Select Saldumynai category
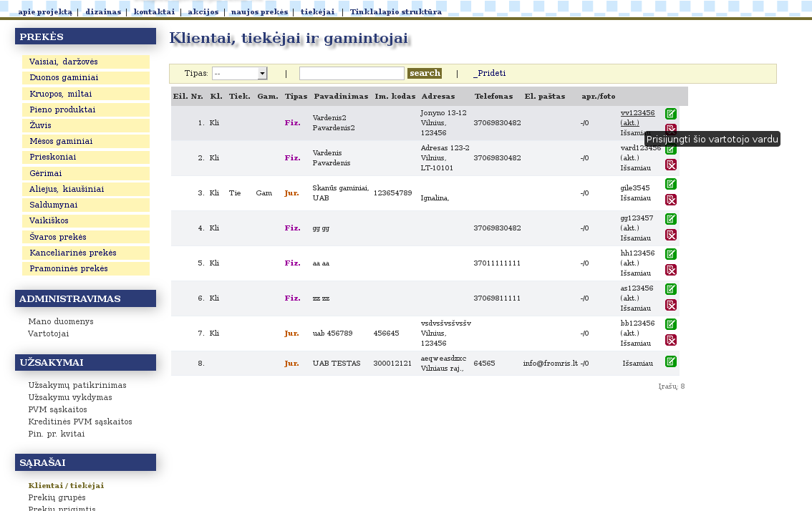 click(86, 205)
